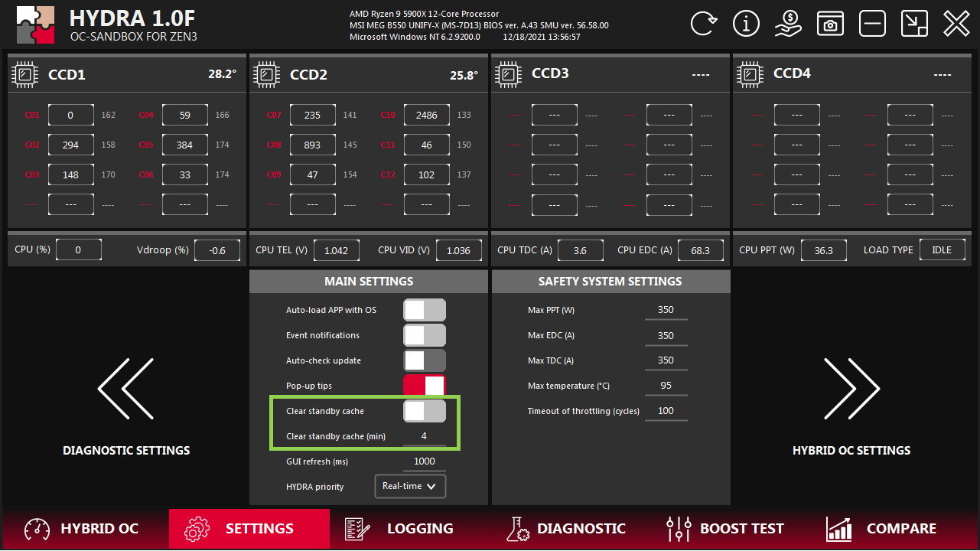Click the CCD3 chip icon

[x=509, y=74]
